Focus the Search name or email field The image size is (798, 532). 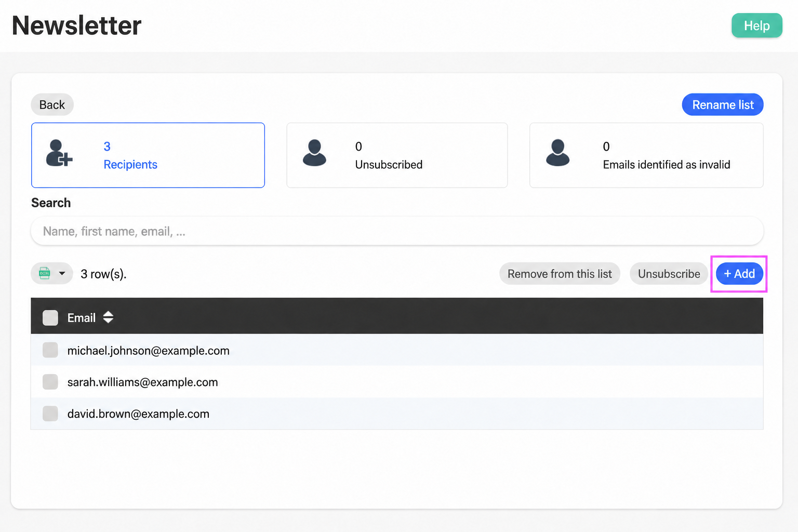[x=397, y=231]
